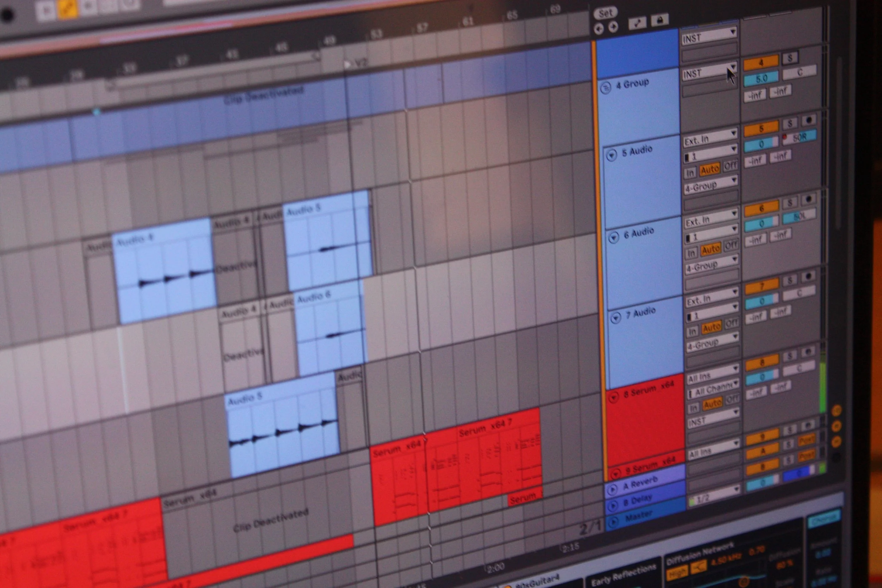
Task: Toggle the Follow automation arm icon button
Action: (637, 23)
